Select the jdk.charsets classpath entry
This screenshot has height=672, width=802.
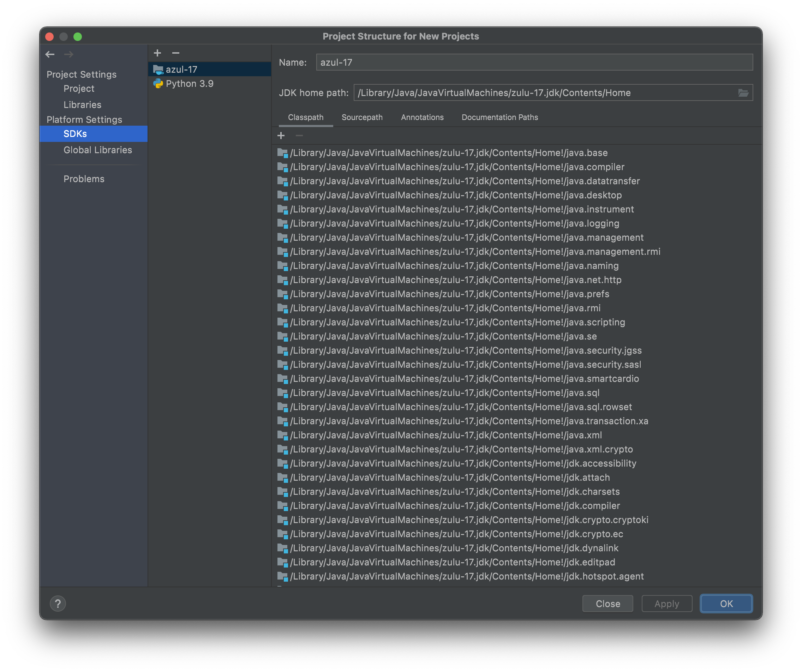coord(516,492)
